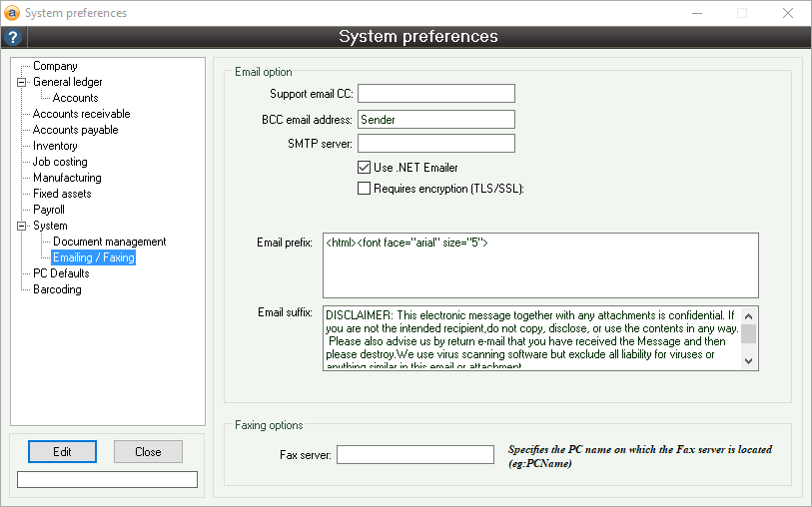
Task: Select Document management in the tree
Action: [109, 242]
